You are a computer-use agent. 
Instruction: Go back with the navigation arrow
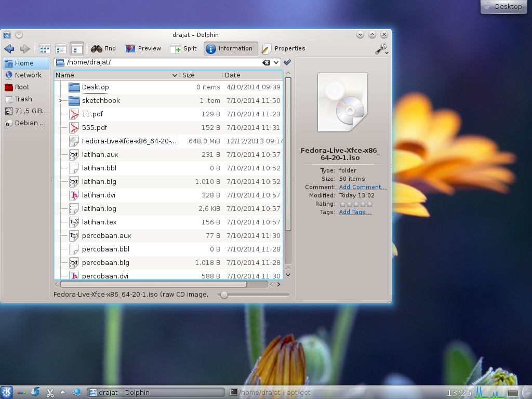(9, 49)
